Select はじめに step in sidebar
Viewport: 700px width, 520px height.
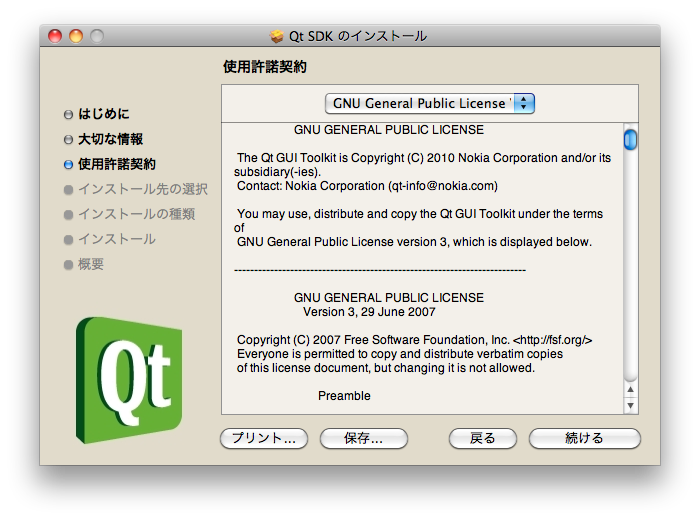pos(104,115)
